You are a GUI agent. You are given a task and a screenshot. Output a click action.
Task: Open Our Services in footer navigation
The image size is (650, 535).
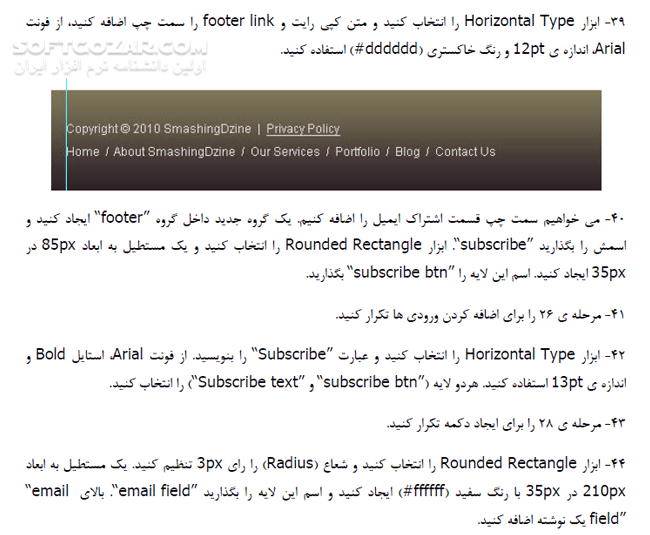click(284, 152)
